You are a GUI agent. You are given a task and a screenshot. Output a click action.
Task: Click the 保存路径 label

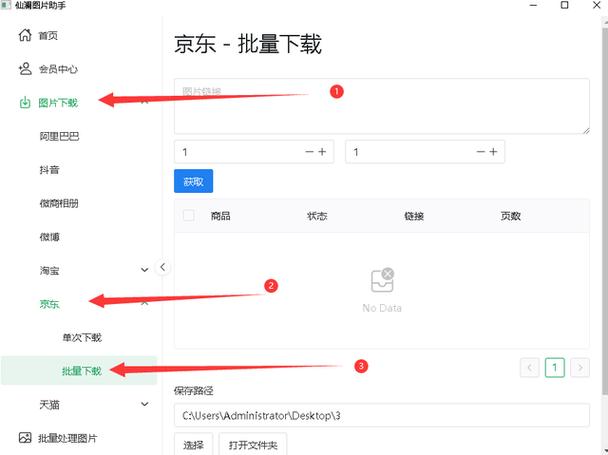point(193,391)
